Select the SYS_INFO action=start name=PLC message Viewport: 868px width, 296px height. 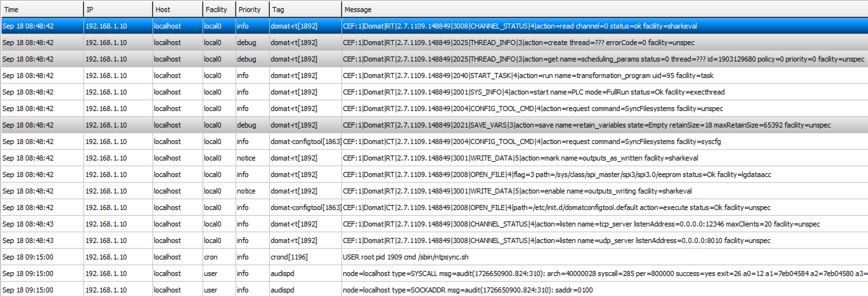534,92
